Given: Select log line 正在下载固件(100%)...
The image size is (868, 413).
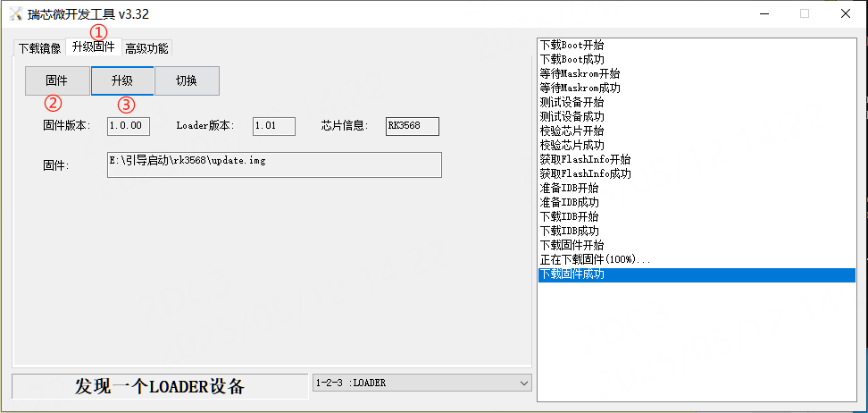Looking at the screenshot, I should tap(697, 260).
